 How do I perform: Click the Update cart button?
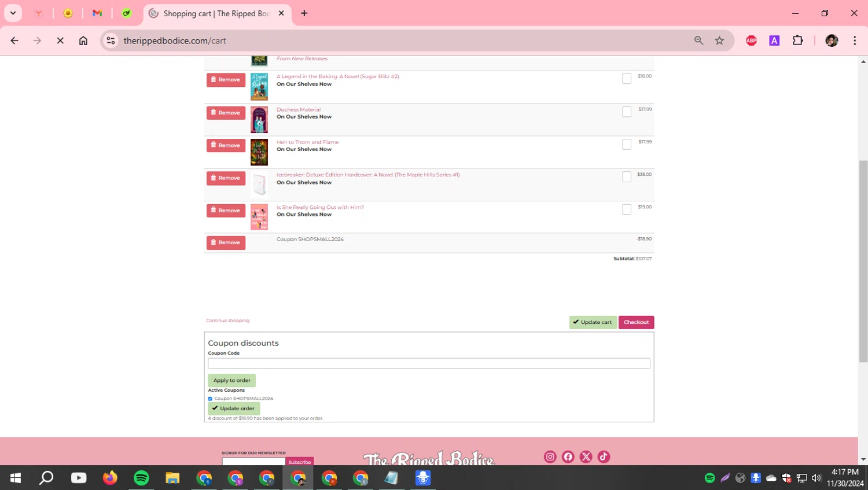point(593,322)
